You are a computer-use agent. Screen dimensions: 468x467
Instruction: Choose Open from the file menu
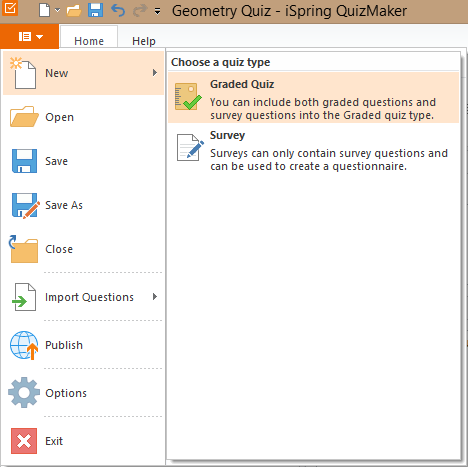pyautogui.click(x=83, y=117)
